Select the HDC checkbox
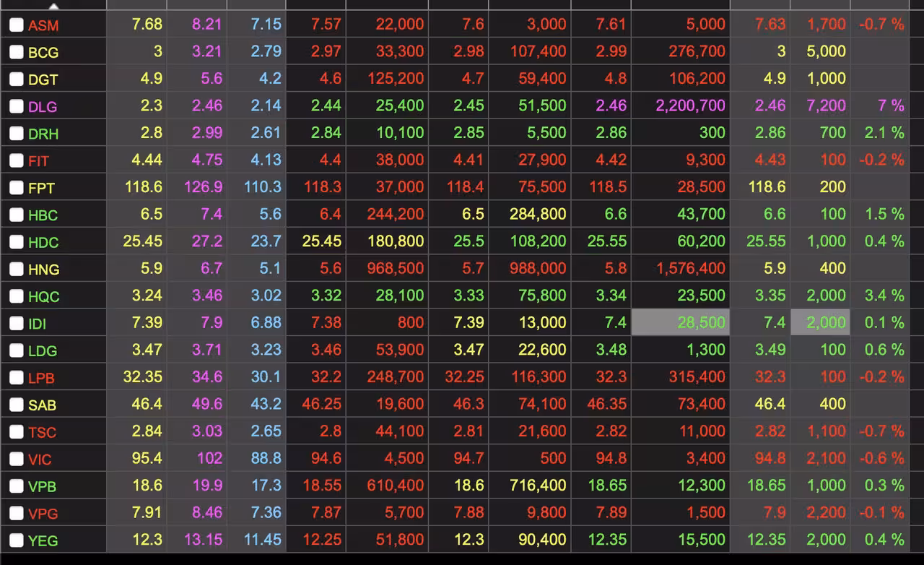The image size is (924, 565). click(17, 242)
